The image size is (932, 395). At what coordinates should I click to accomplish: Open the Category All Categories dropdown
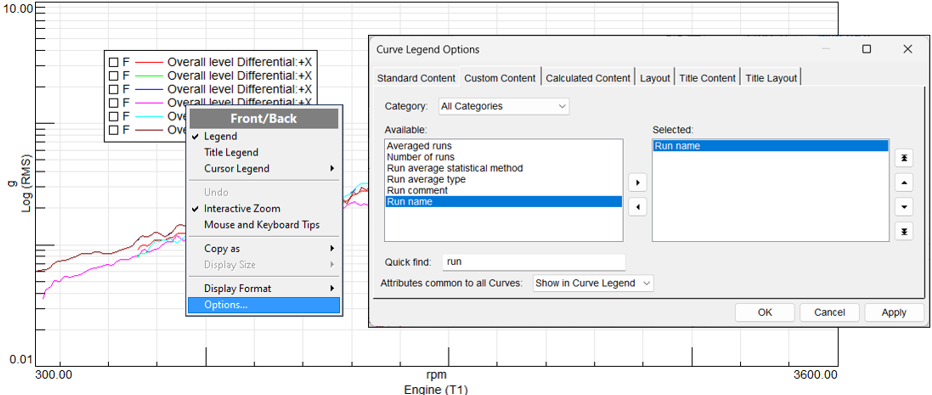503,106
